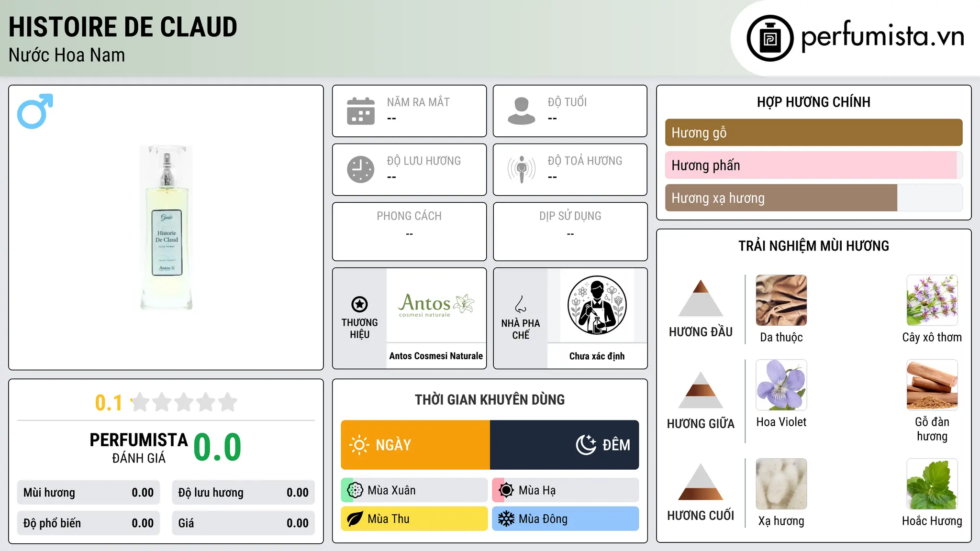The height and width of the screenshot is (551, 980).
Task: Click the clock icon beside Độ lưu hương
Action: (361, 169)
